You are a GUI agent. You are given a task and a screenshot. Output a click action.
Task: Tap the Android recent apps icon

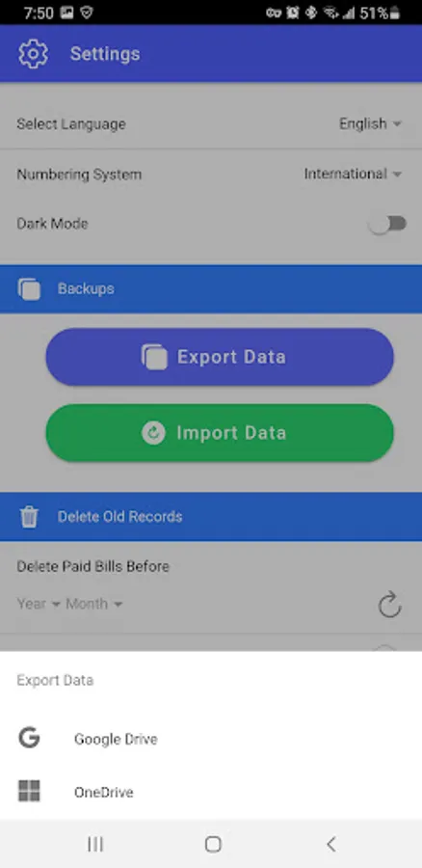(95, 844)
